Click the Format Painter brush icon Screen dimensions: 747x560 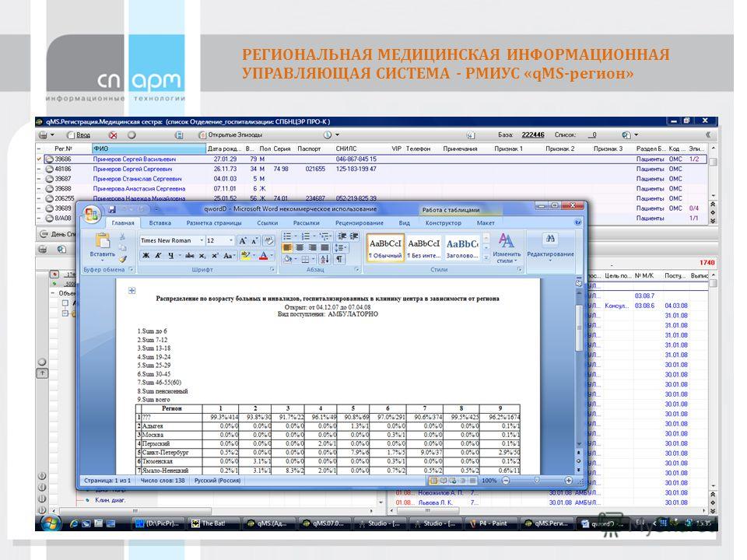coord(123,259)
